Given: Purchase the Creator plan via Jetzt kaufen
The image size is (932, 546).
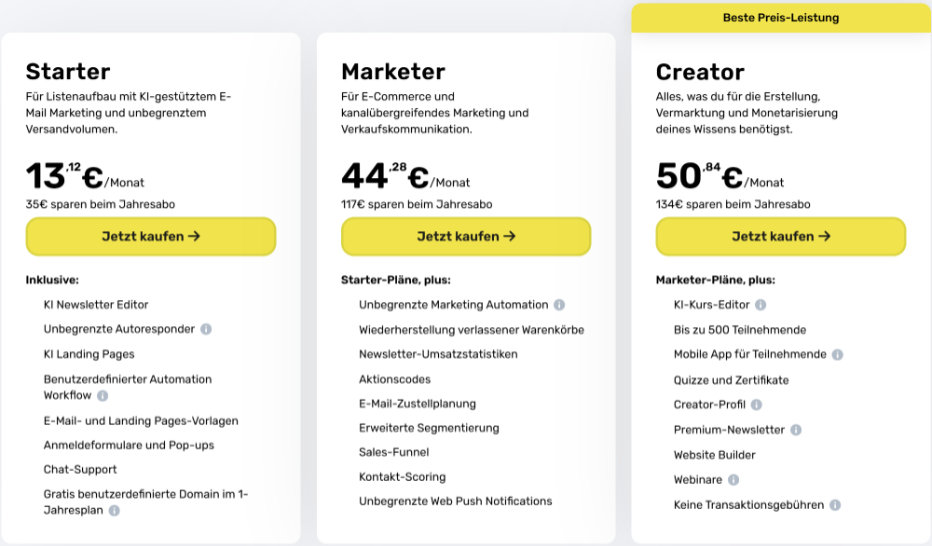Looking at the screenshot, I should [x=781, y=236].
